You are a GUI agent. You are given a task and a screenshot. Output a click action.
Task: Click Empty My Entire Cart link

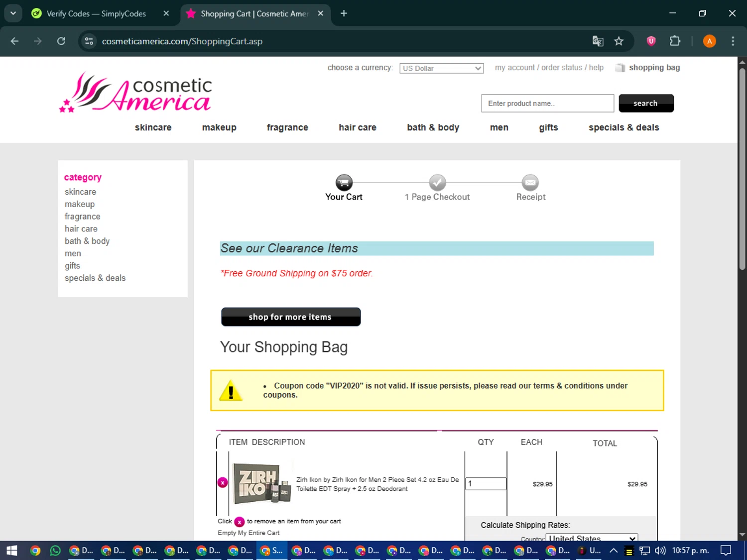click(x=249, y=533)
